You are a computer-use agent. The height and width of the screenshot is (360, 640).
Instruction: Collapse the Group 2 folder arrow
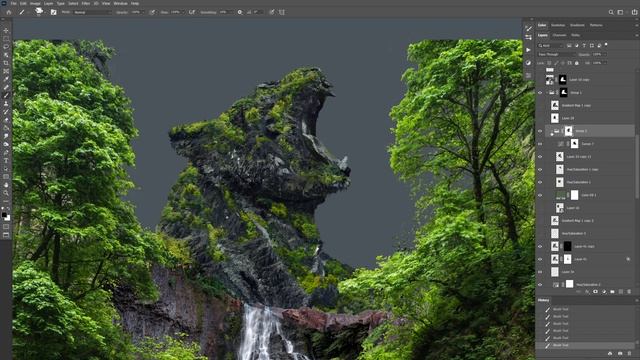(x=551, y=131)
